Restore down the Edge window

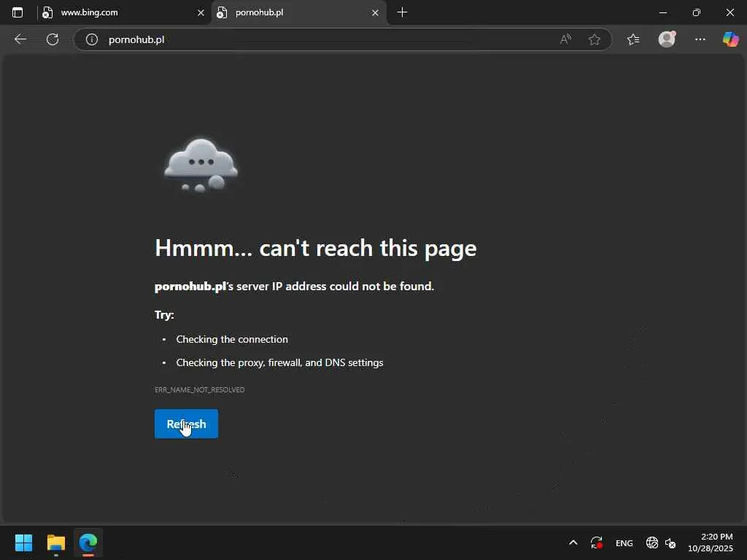tap(697, 12)
